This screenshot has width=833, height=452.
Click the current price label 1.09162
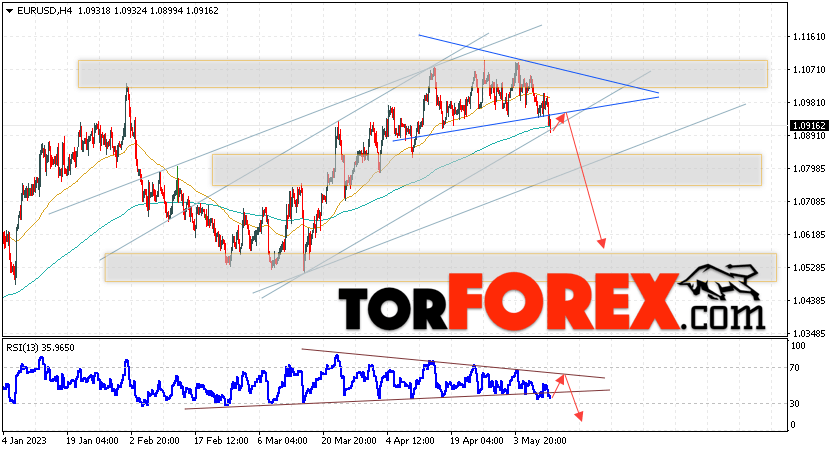tap(809, 126)
